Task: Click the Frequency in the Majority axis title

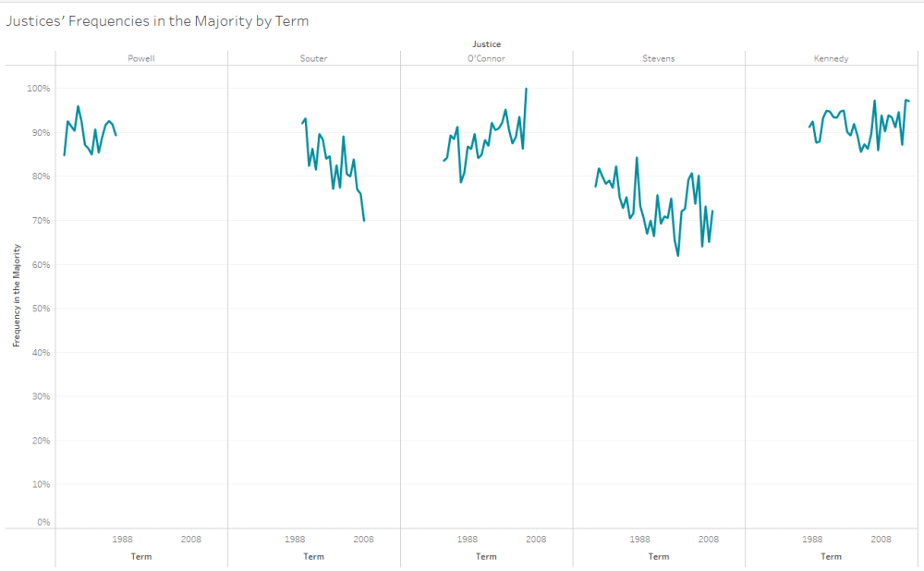Action: point(17,296)
